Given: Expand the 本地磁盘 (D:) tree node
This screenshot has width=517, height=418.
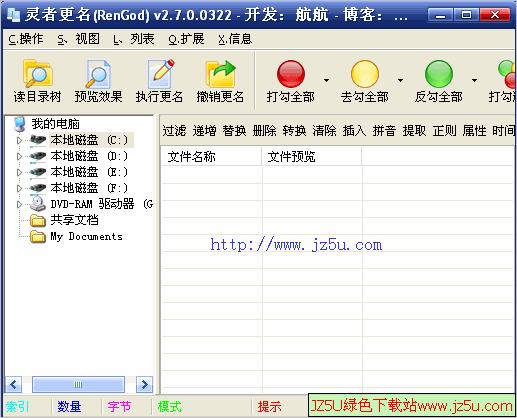Looking at the screenshot, I should click(19, 156).
